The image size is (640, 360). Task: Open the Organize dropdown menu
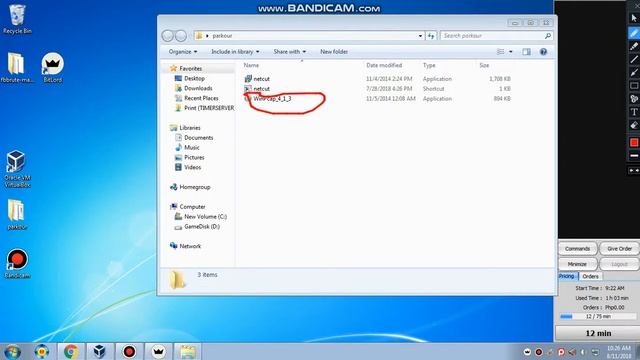[182, 52]
